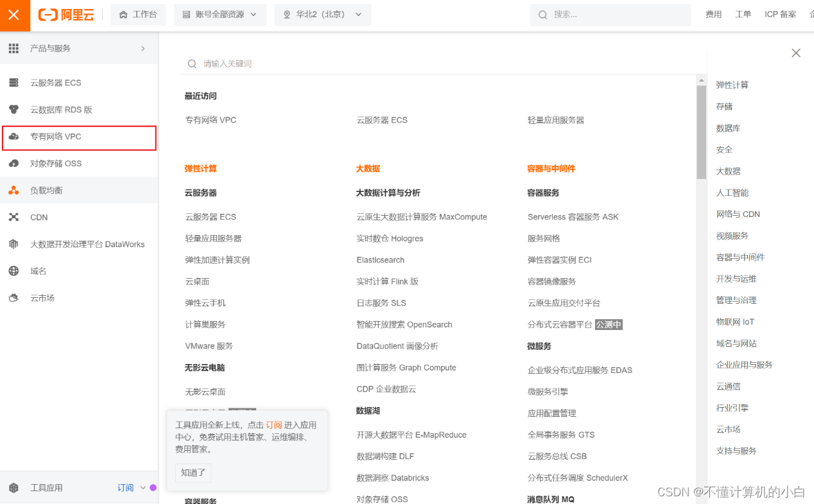Click the 知道了 button
Screen dimensions: 814x504
pyautogui.click(x=193, y=473)
